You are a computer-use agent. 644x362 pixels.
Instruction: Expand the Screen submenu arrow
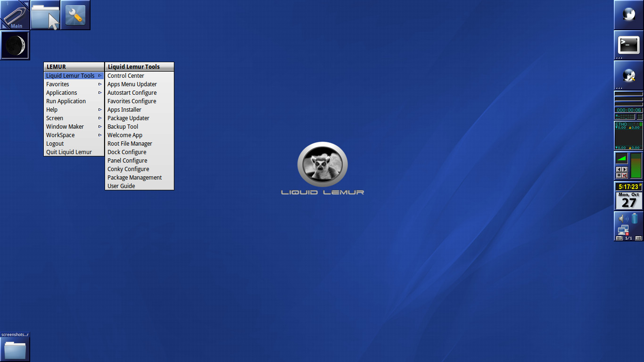click(100, 118)
